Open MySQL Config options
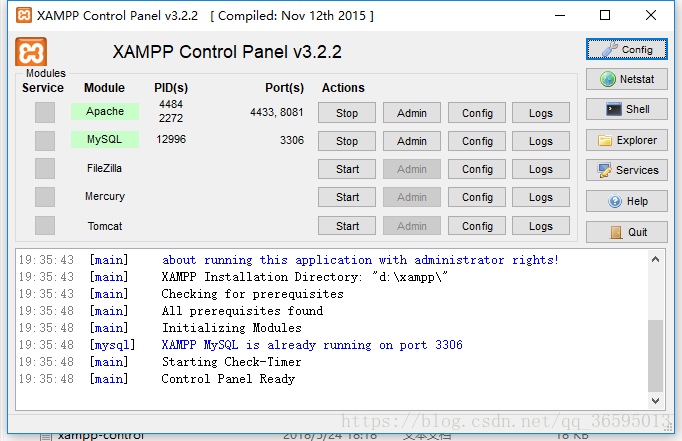 [x=477, y=141]
